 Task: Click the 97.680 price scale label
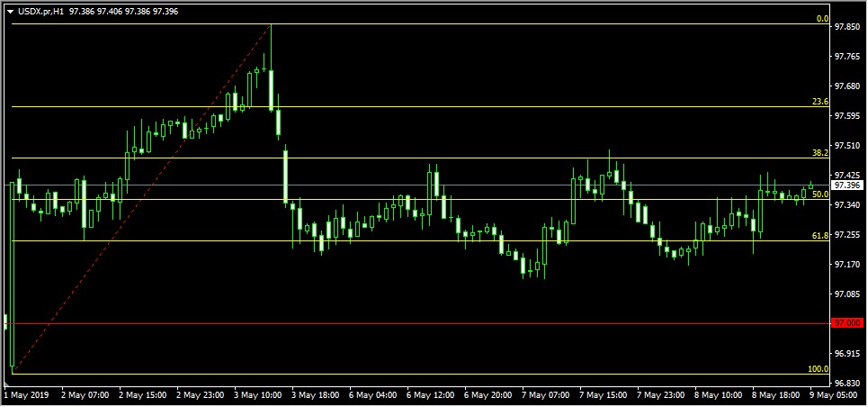(x=847, y=86)
